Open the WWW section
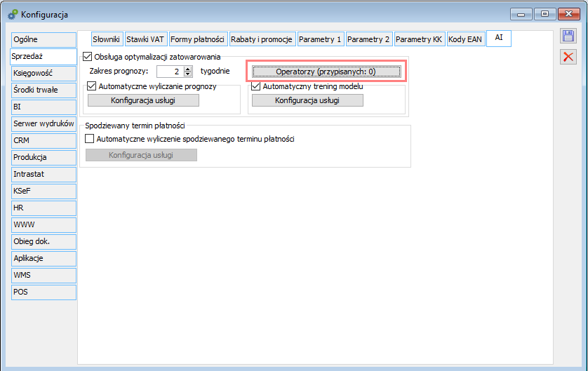Image resolution: width=588 pixels, height=371 pixels. (44, 225)
